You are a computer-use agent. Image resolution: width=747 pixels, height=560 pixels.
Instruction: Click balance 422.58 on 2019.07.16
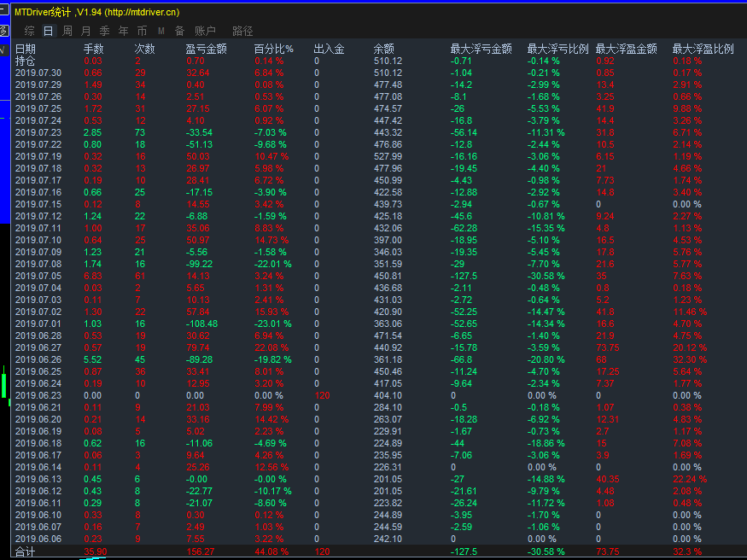tap(388, 192)
